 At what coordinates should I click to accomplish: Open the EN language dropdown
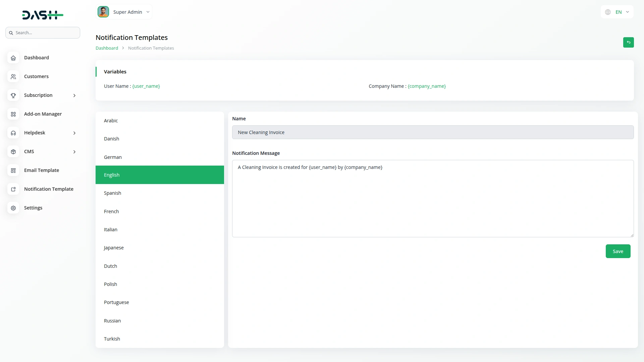617,12
